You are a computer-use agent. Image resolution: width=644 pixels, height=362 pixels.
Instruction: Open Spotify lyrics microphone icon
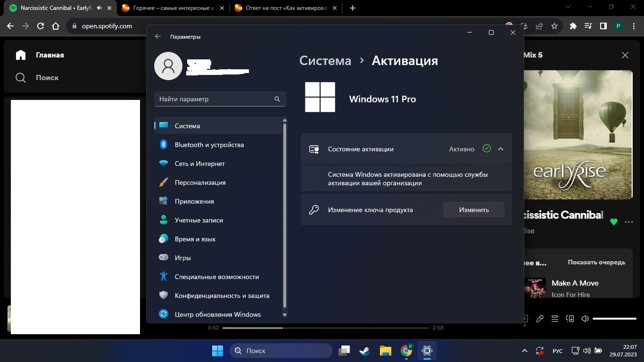[x=540, y=319]
